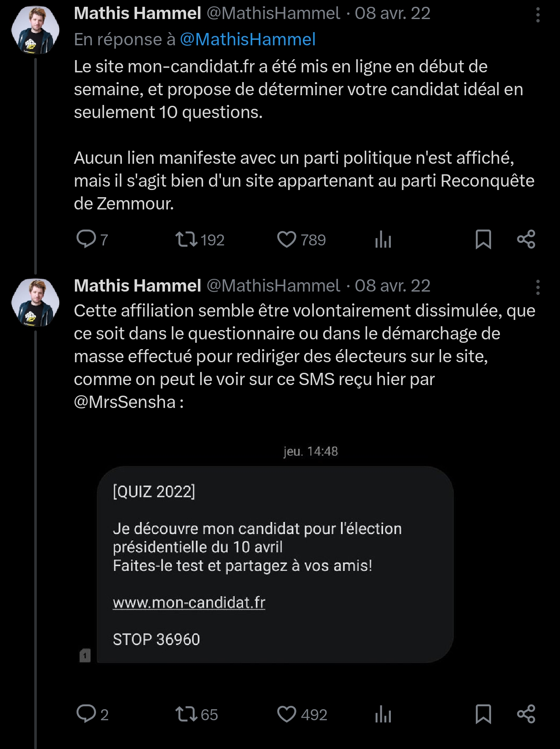Click the 08 avr. 22 date of first tweet
This screenshot has height=749, width=560.
pyautogui.click(x=393, y=14)
